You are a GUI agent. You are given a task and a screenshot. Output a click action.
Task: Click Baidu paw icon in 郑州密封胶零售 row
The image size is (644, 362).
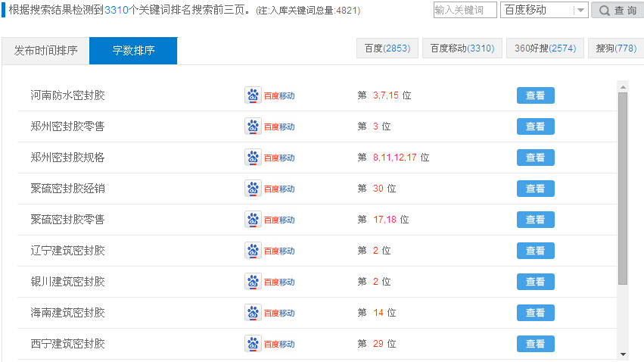[253, 126]
